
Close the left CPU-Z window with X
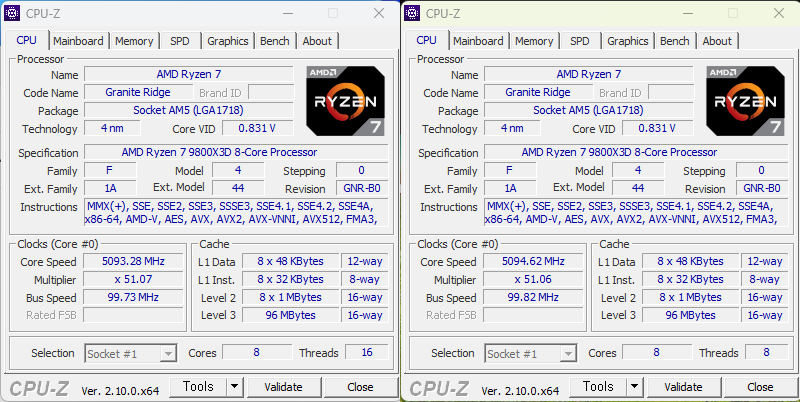(379, 13)
